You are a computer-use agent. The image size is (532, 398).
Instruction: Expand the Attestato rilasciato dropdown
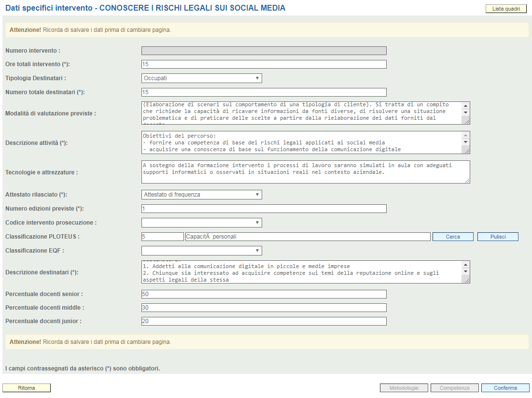click(201, 195)
